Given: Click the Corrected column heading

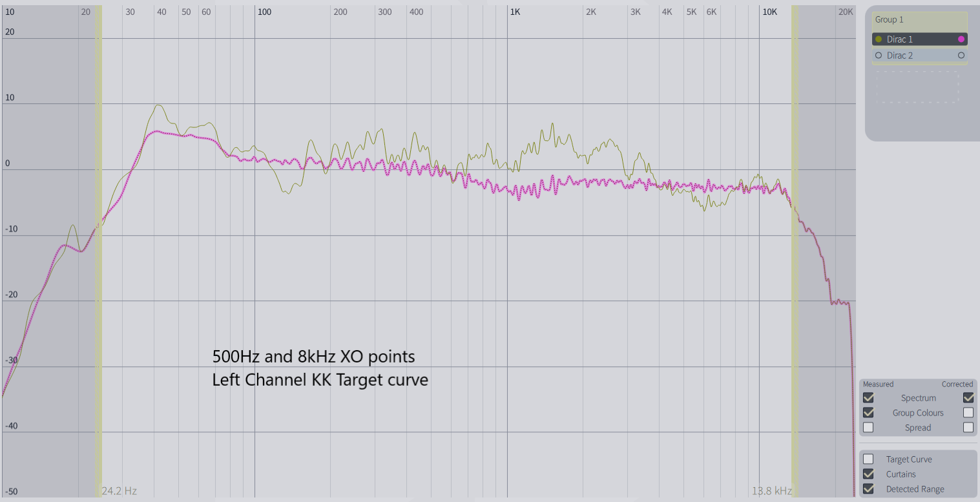Looking at the screenshot, I should 957,384.
